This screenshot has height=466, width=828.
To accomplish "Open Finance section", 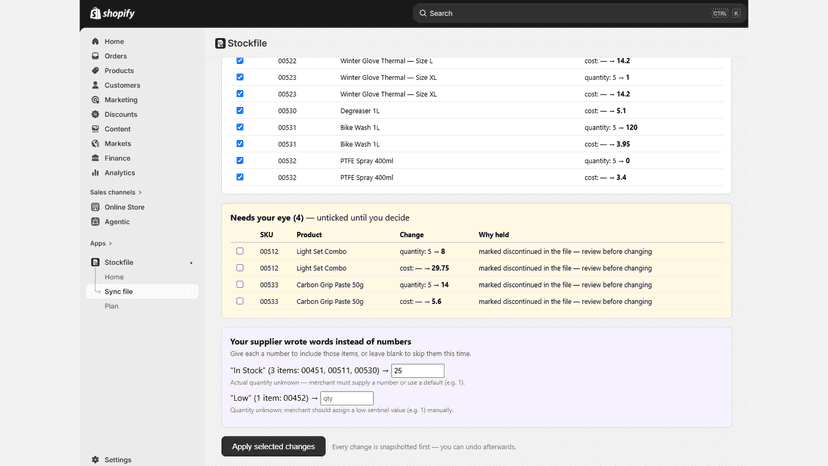I will point(117,158).
